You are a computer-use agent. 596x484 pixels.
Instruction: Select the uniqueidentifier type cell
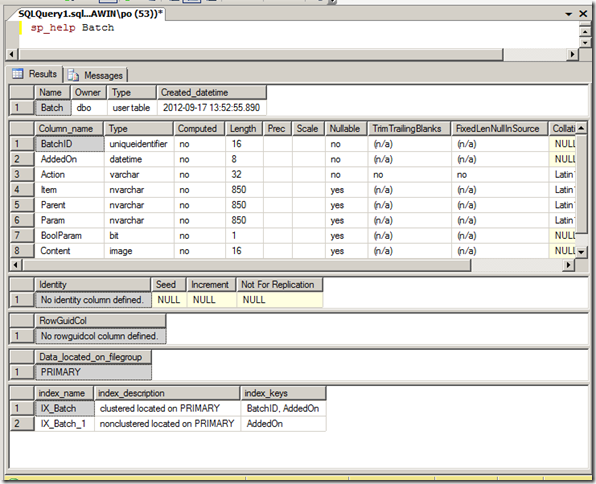[139, 144]
